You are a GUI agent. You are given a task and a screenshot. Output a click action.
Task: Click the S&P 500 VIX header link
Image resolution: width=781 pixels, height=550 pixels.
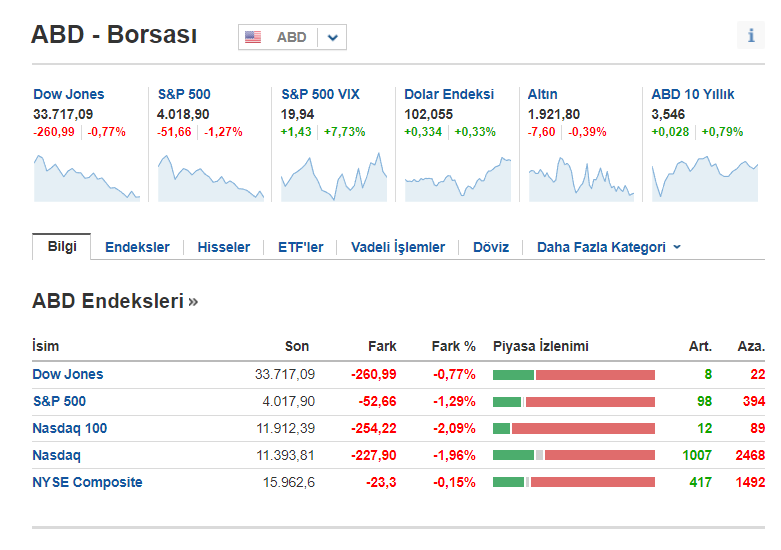[x=320, y=94]
